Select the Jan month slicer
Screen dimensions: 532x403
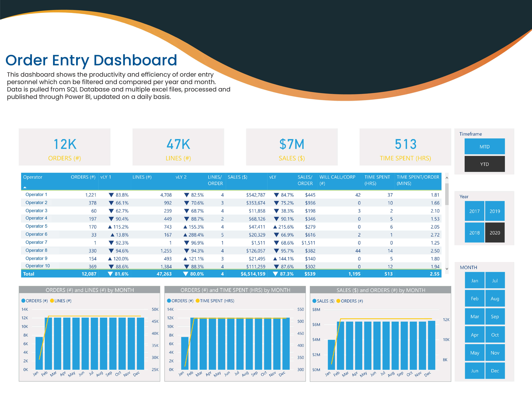point(474,280)
